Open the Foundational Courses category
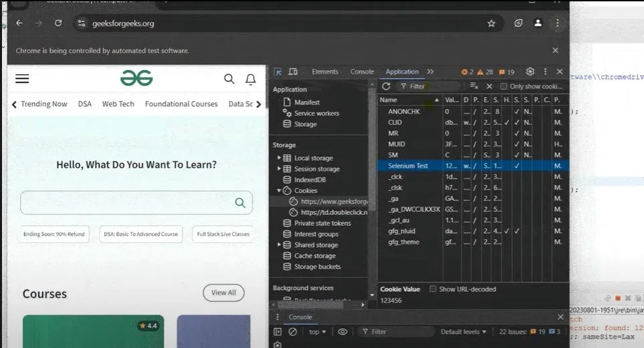 181,104
